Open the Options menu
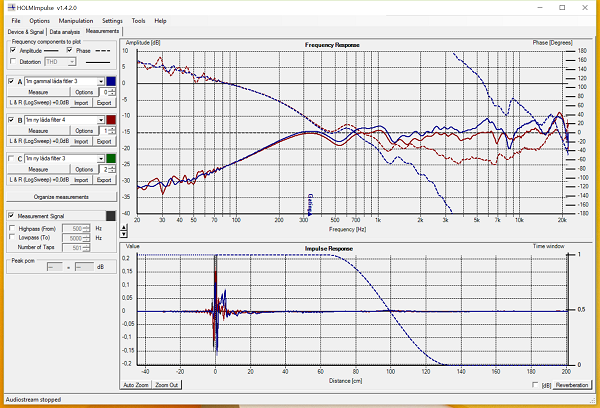 [39, 21]
